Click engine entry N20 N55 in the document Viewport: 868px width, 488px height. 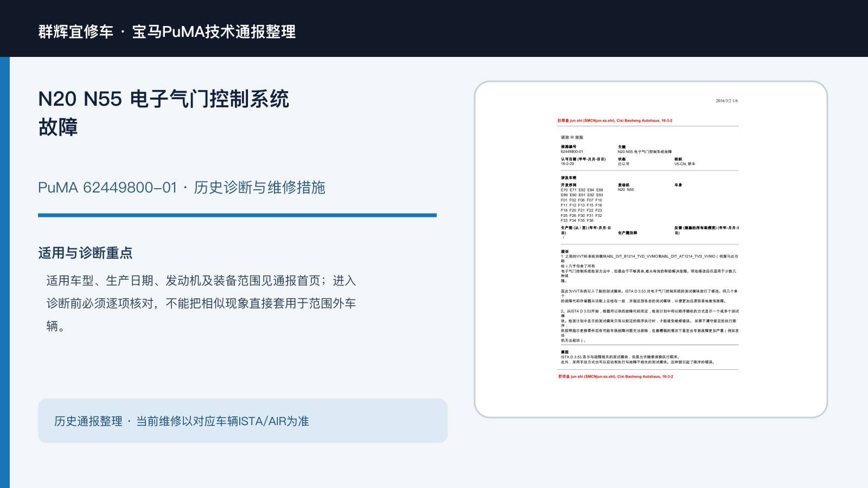tap(626, 190)
